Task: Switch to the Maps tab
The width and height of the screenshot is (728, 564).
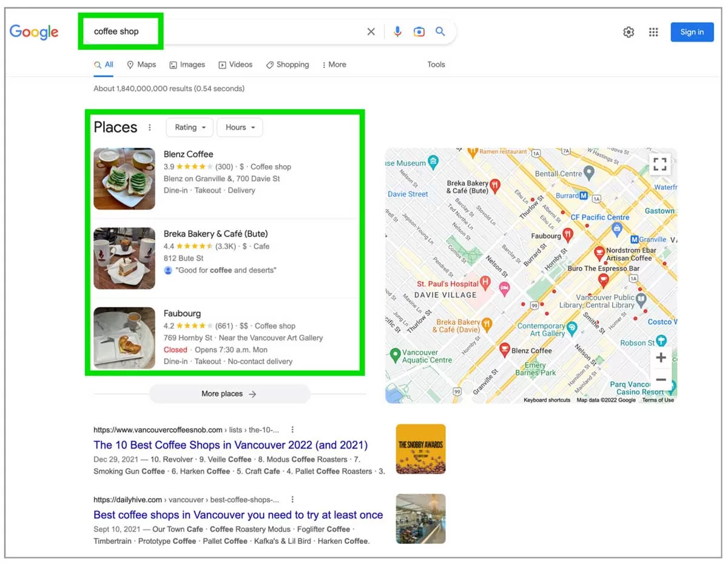Action: pyautogui.click(x=141, y=64)
